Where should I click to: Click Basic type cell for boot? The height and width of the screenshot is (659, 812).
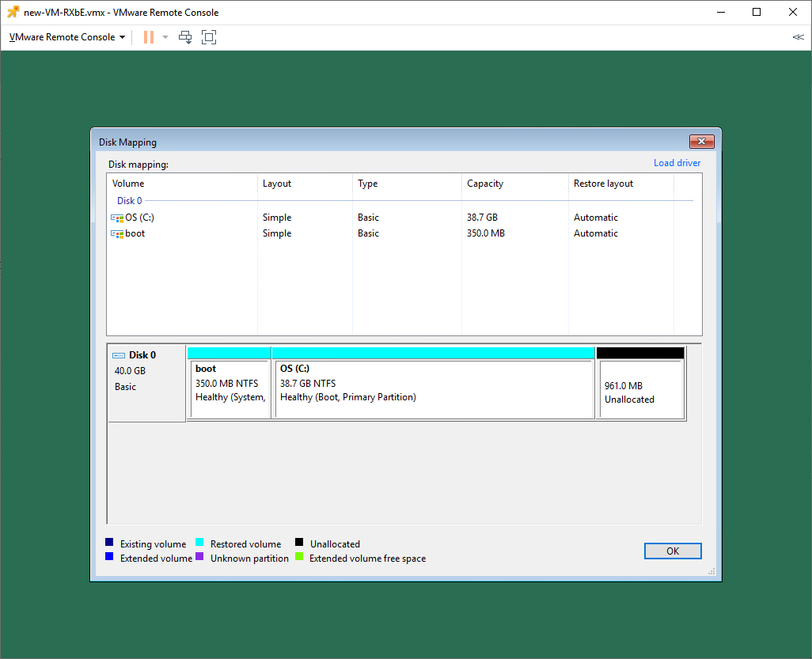(x=368, y=233)
